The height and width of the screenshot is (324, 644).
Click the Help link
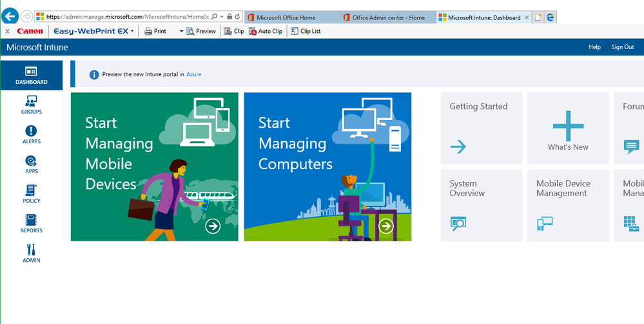pos(594,47)
